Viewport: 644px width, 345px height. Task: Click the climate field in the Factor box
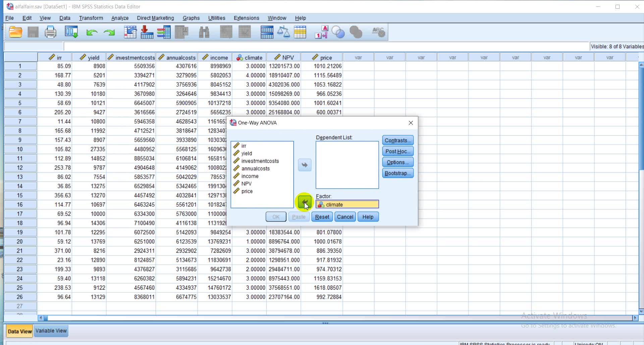click(347, 204)
